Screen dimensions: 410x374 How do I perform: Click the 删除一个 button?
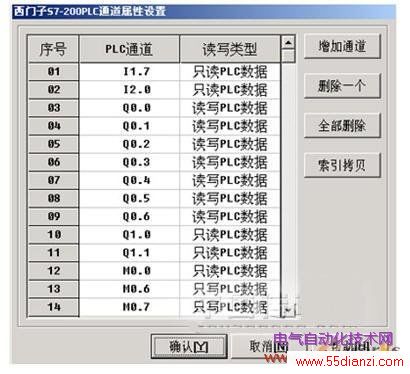click(342, 86)
